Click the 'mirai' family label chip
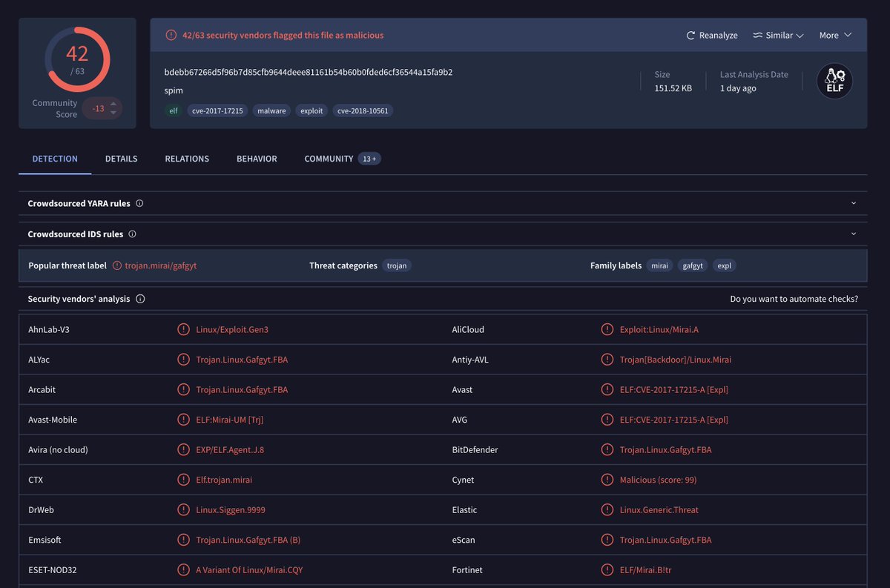The image size is (890, 588). [x=659, y=265]
